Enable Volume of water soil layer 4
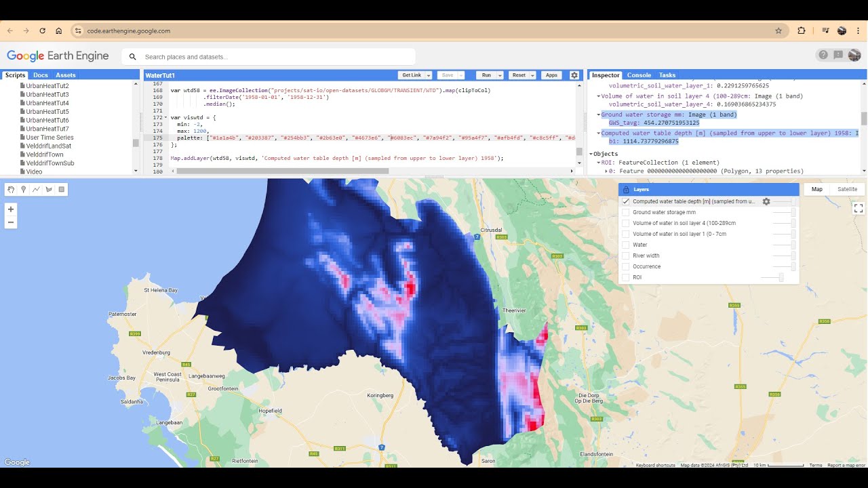 [x=626, y=223]
